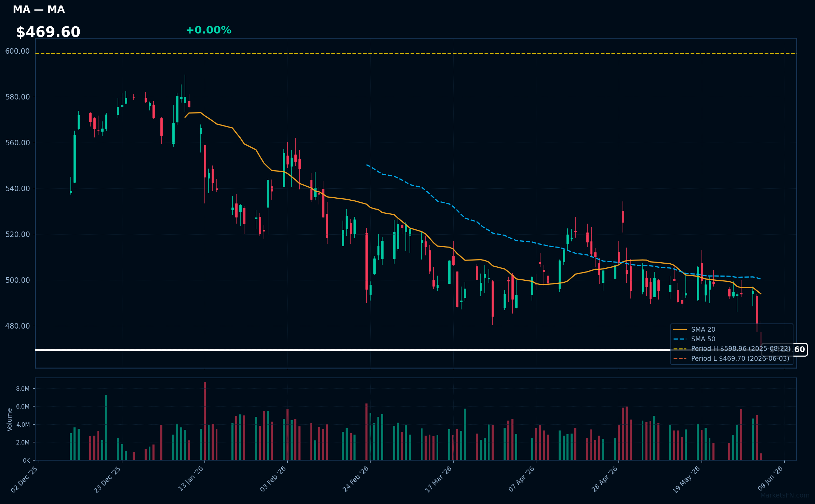815x504 pixels.
Task: Click the 4.0M volume axis label
Action: click(x=23, y=425)
